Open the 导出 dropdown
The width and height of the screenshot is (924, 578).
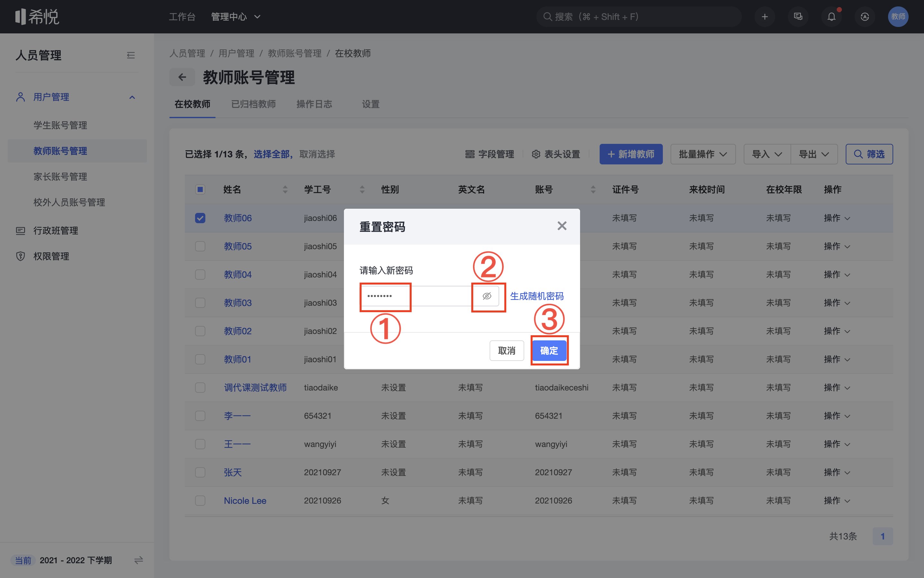[814, 154]
